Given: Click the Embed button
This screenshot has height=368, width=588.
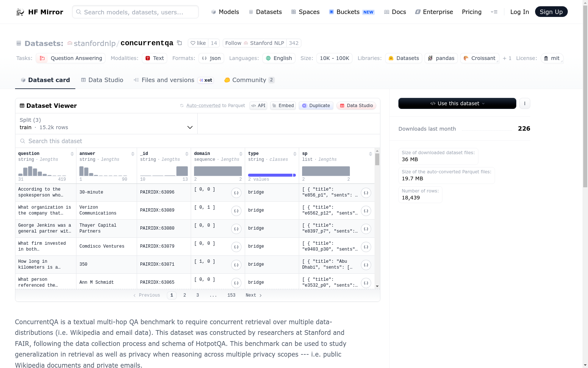Looking at the screenshot, I should point(283,106).
